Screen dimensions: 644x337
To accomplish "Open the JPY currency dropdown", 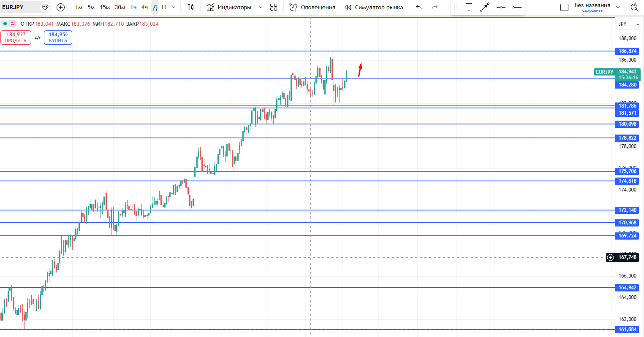I will pyautogui.click(x=629, y=24).
